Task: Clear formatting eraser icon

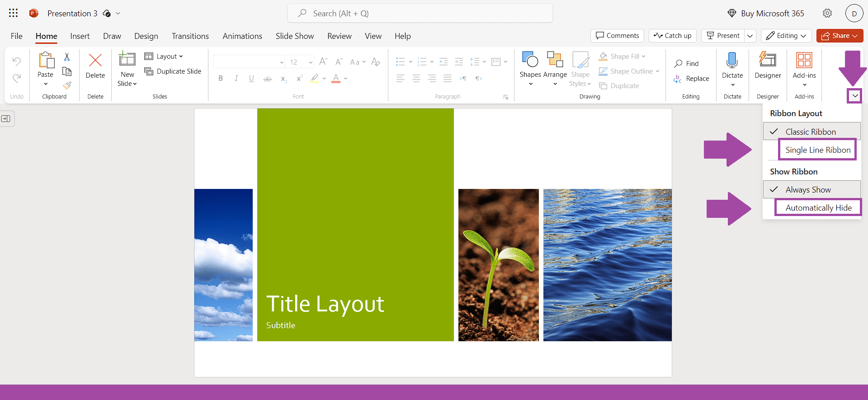Action: pos(375,61)
